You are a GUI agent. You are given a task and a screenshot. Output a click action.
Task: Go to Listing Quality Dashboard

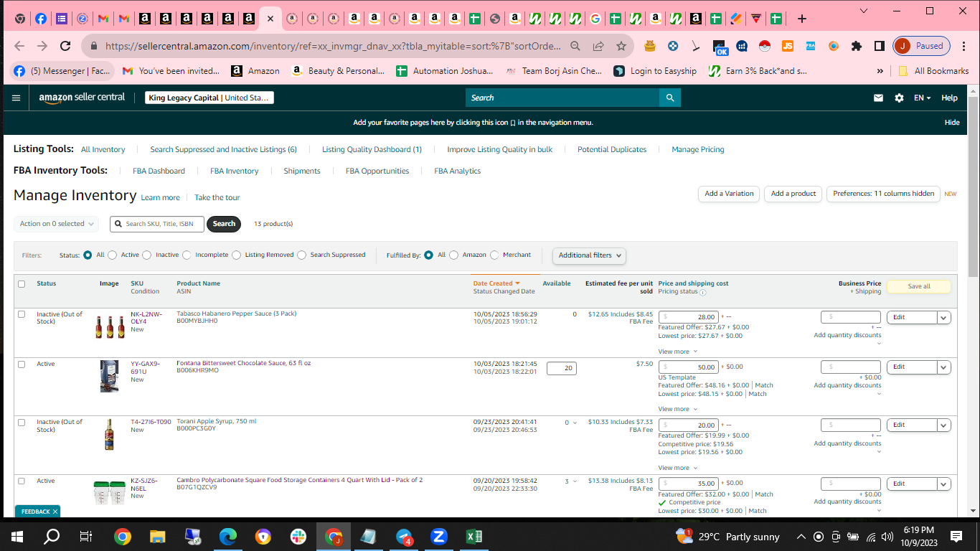372,149
